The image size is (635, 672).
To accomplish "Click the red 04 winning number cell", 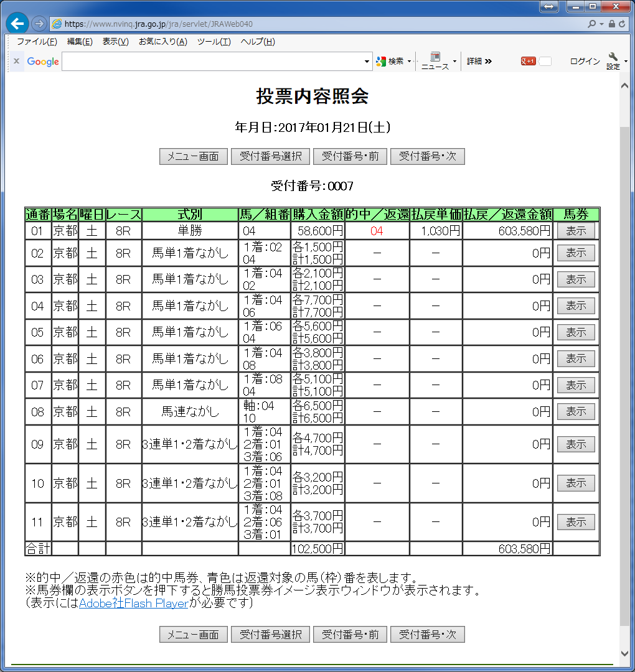I will tap(377, 231).
